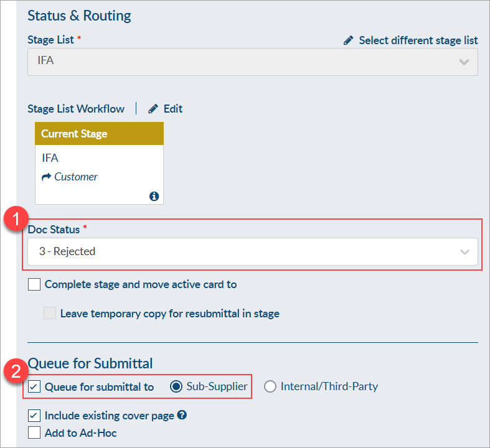Click red callout badge number 2
This screenshot has width=490, height=448.
(16, 371)
